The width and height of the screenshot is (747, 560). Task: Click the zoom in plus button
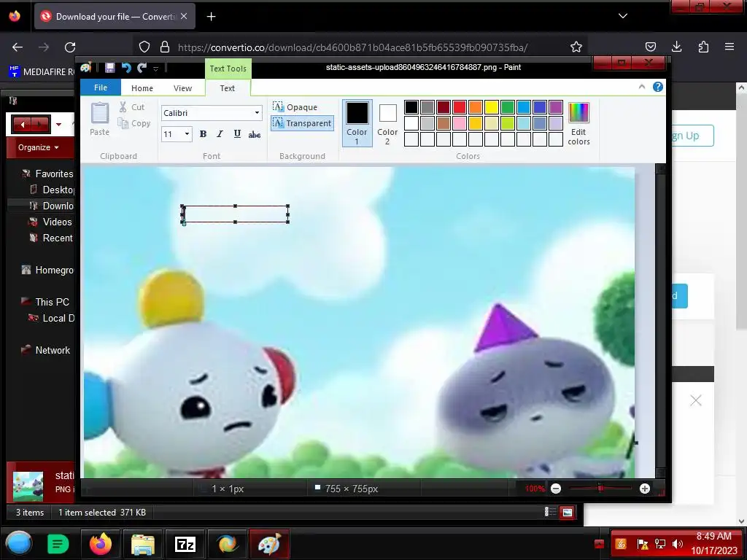coord(645,489)
